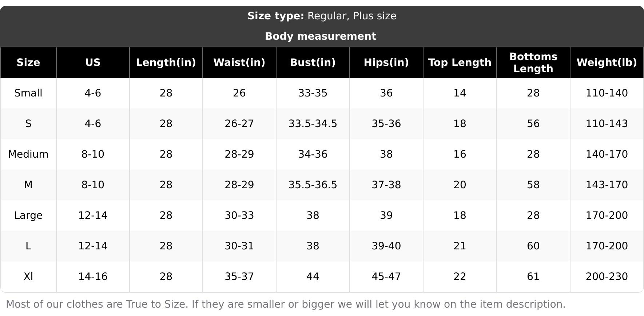Viewport: 644px width, 316px height.
Task: Select the Length(in) column header
Action: (166, 63)
